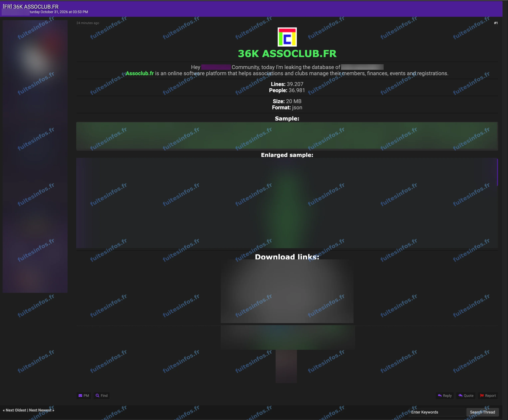
Task: Click the Assoclub logo image
Action: [287, 37]
